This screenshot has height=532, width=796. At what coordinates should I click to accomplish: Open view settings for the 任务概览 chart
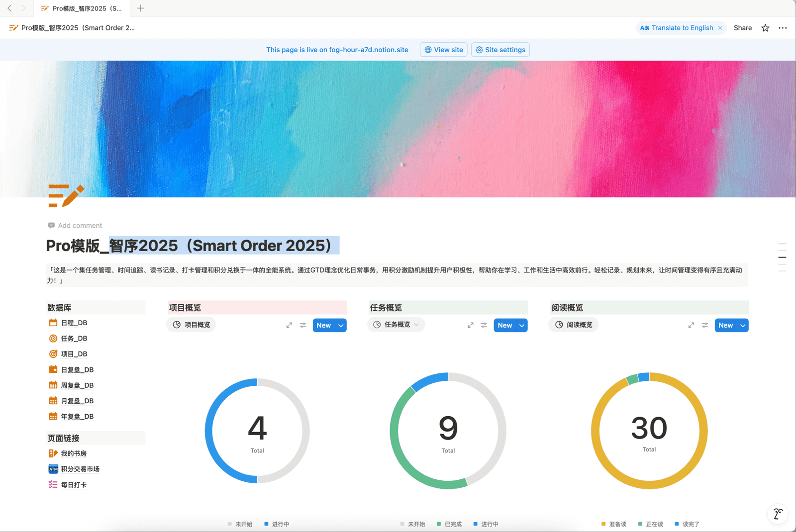[x=484, y=325]
